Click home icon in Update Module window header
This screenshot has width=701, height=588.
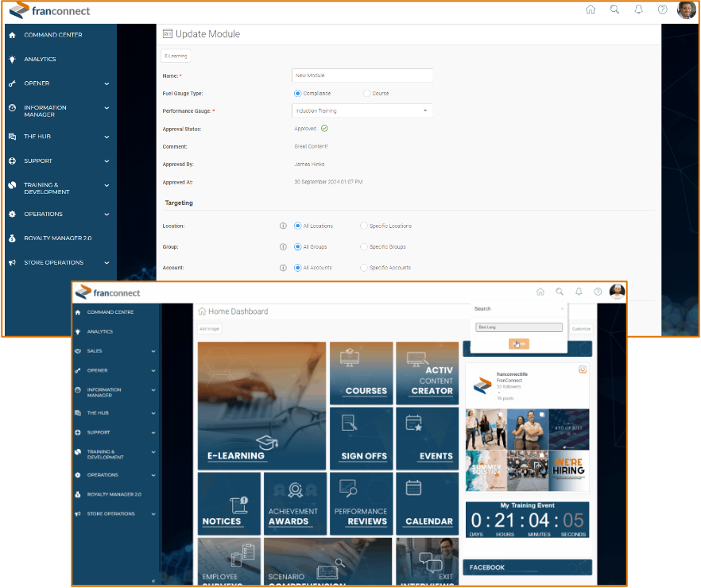click(x=591, y=10)
